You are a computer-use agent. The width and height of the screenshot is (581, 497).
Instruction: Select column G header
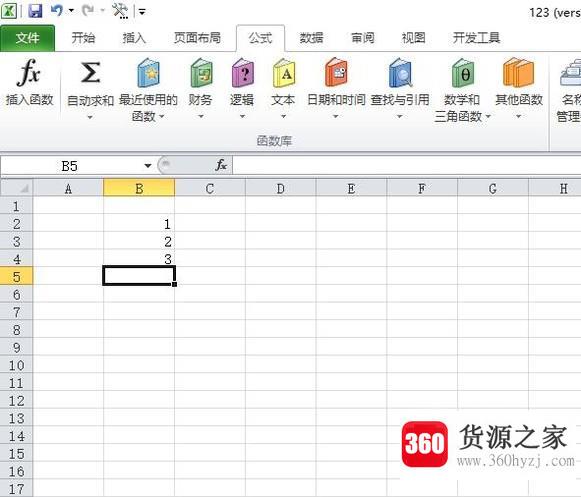pyautogui.click(x=493, y=189)
